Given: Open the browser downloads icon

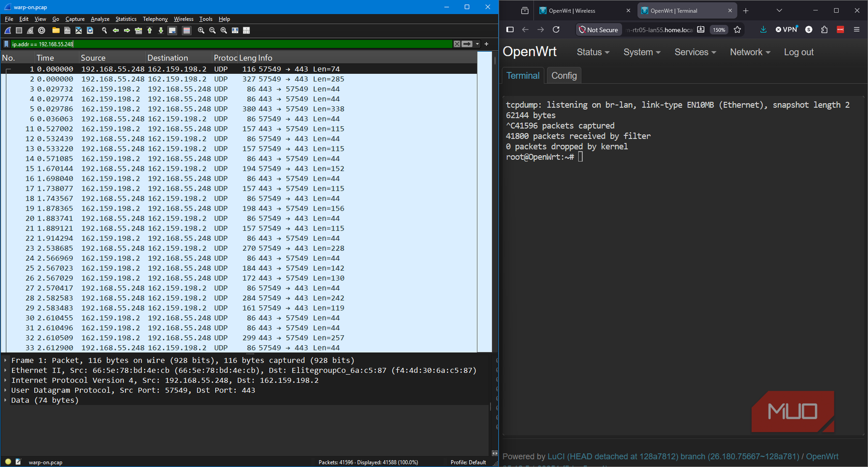Looking at the screenshot, I should (x=763, y=29).
